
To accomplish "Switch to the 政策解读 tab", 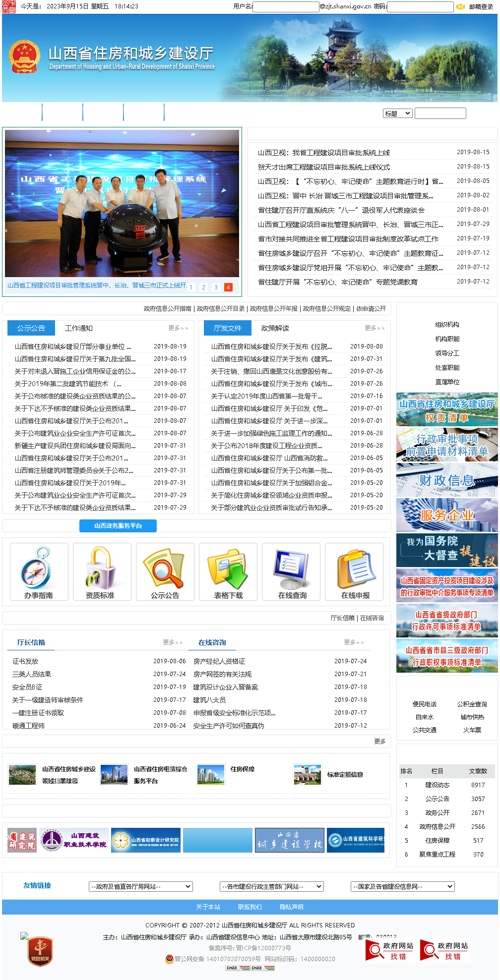I will click(x=275, y=328).
